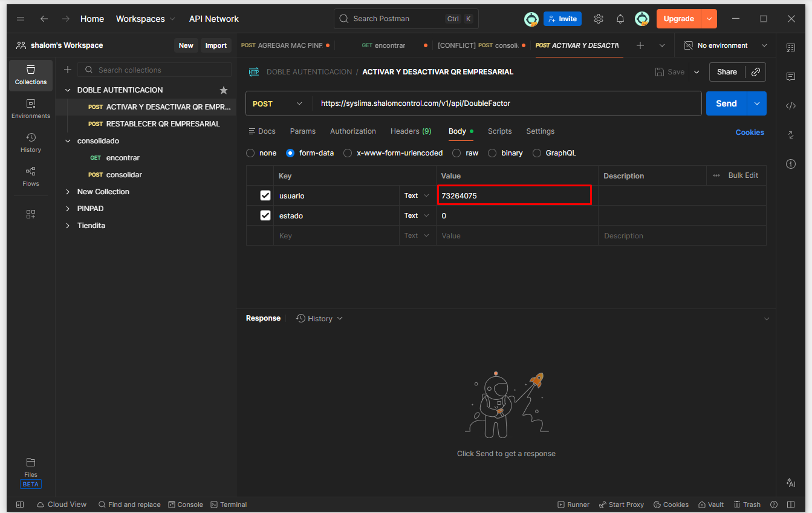Open the notifications bell
This screenshot has height=513, width=812.
[620, 19]
